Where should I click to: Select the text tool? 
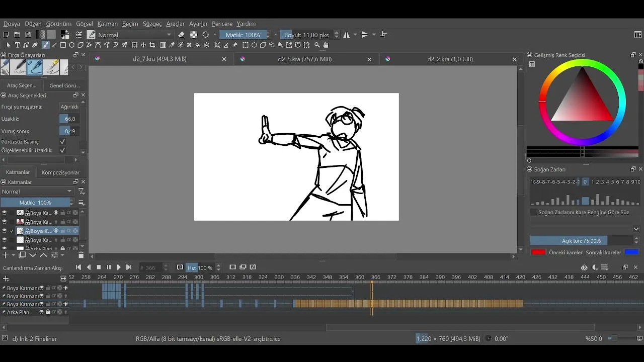pos(17,45)
